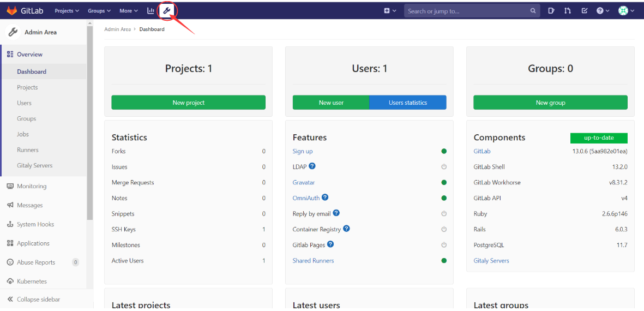Click the blue Users statistics button
The image size is (644, 311).
[x=408, y=103]
